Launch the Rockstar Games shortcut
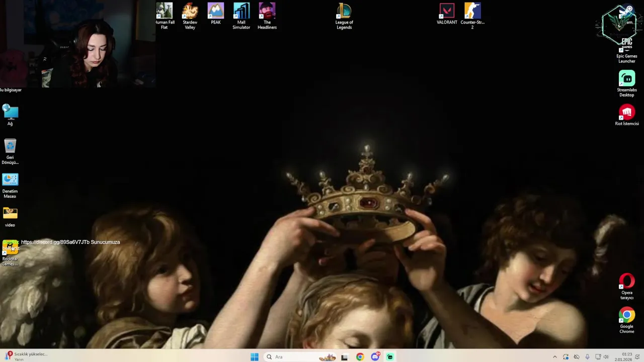The width and height of the screenshot is (644, 362). (x=10, y=253)
